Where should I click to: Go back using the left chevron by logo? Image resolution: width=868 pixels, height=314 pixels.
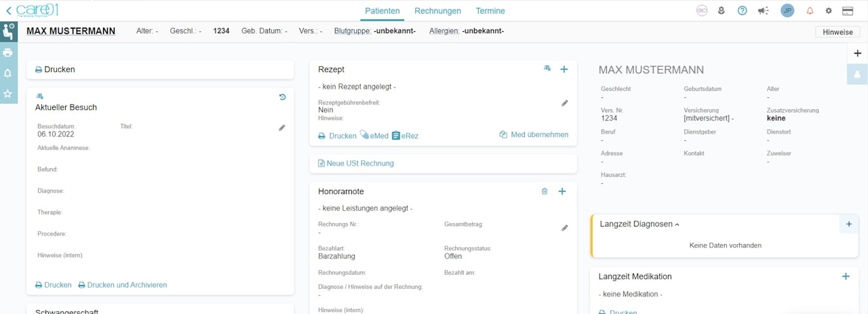8,11
